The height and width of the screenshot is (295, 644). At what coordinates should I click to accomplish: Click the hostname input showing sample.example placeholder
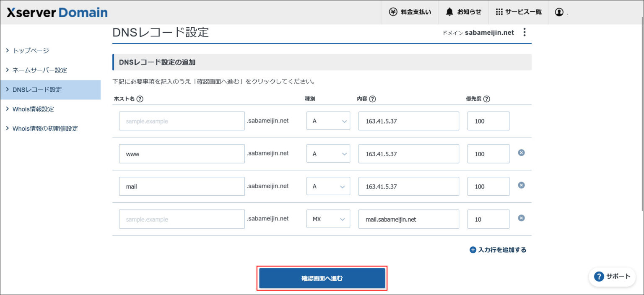tap(182, 121)
